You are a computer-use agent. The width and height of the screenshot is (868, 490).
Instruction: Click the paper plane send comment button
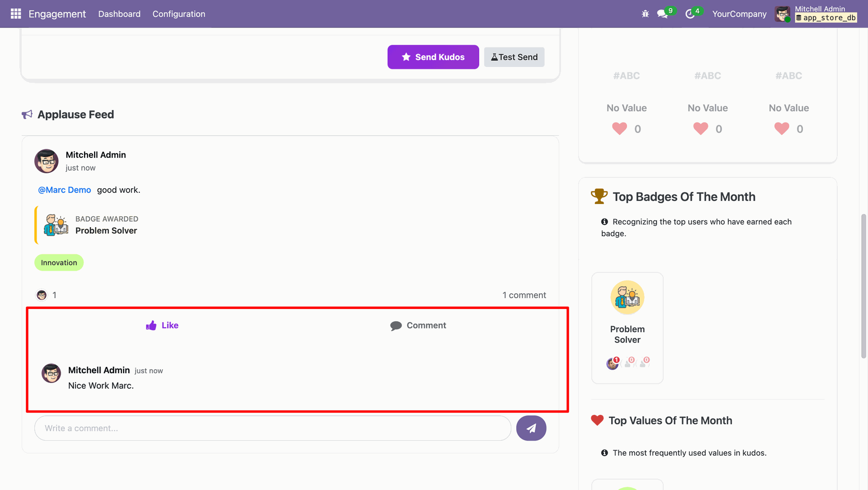pyautogui.click(x=531, y=428)
